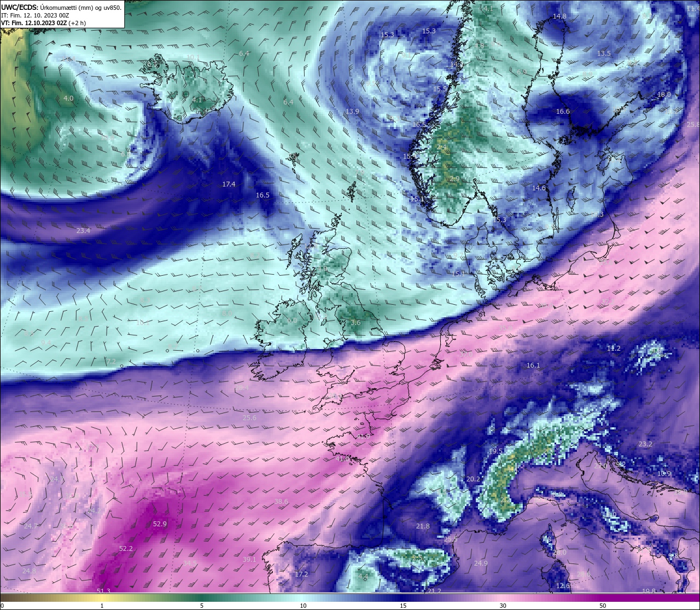This screenshot has height=610, width=700.
Task: Click the 24.8 value near the bottom left
Action: point(29,571)
